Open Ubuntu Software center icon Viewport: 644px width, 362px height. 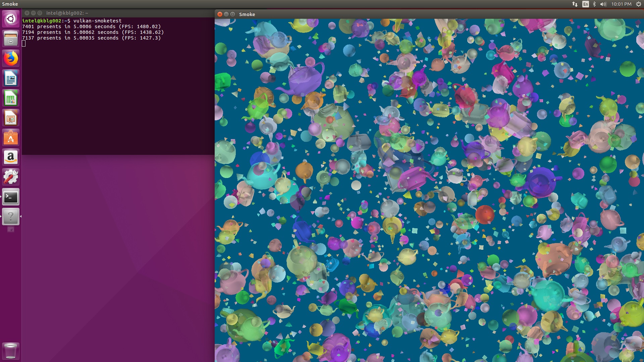pos(11,138)
